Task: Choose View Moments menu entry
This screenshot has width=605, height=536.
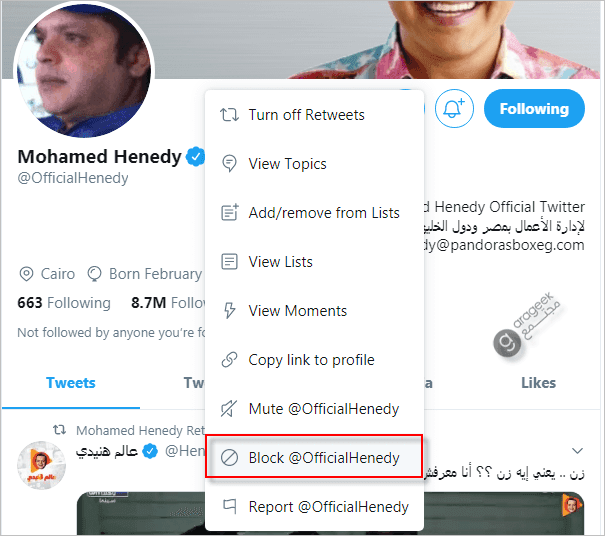Action: pyautogui.click(x=297, y=311)
